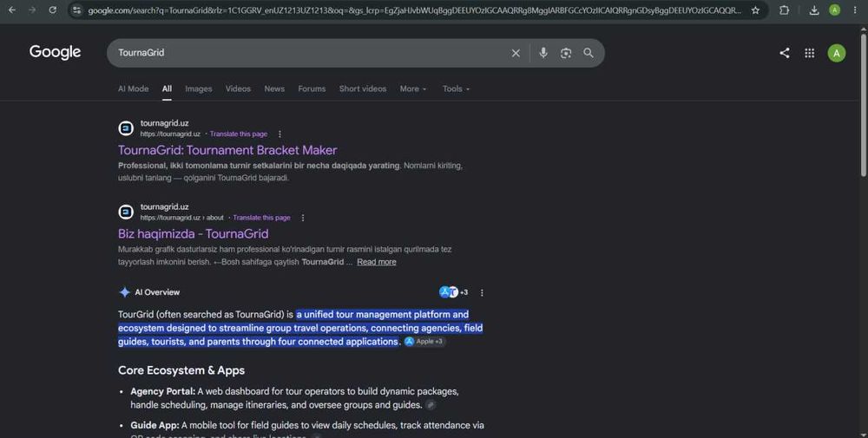Click the browser address bar URL
868x438 pixels.
(x=414, y=10)
